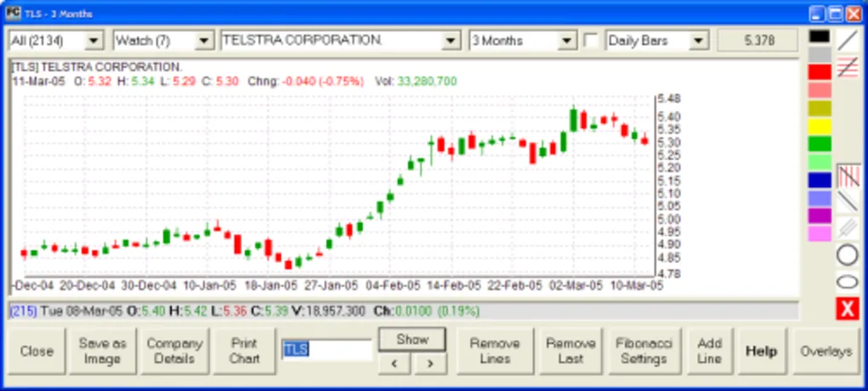Click the 11-Mar-05 date in chart header
The image size is (868, 391).
coord(38,82)
